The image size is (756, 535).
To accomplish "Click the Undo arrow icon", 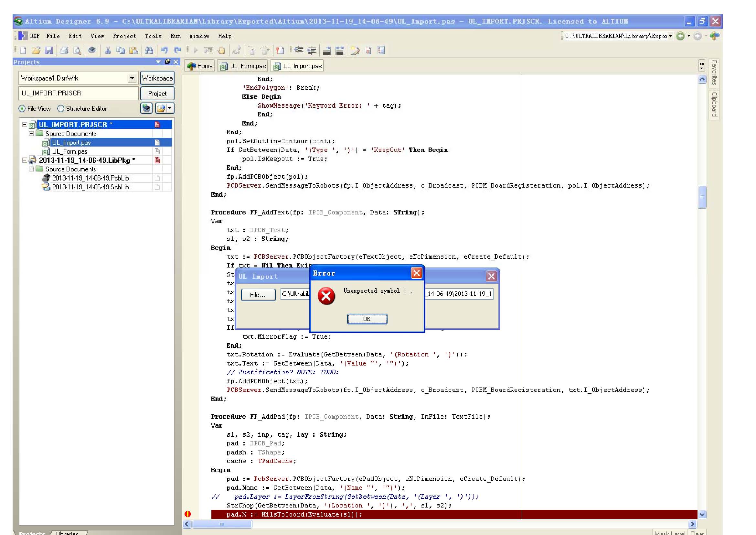I will [164, 50].
